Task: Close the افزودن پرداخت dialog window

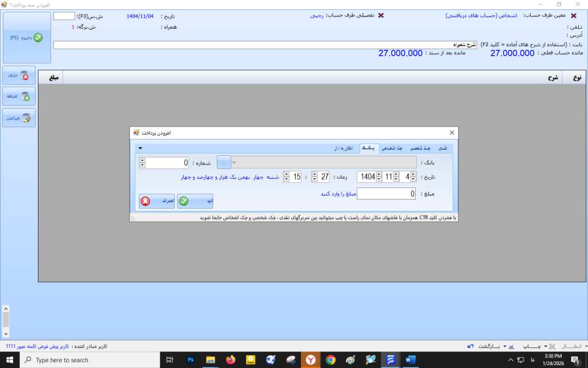Action: (x=451, y=133)
